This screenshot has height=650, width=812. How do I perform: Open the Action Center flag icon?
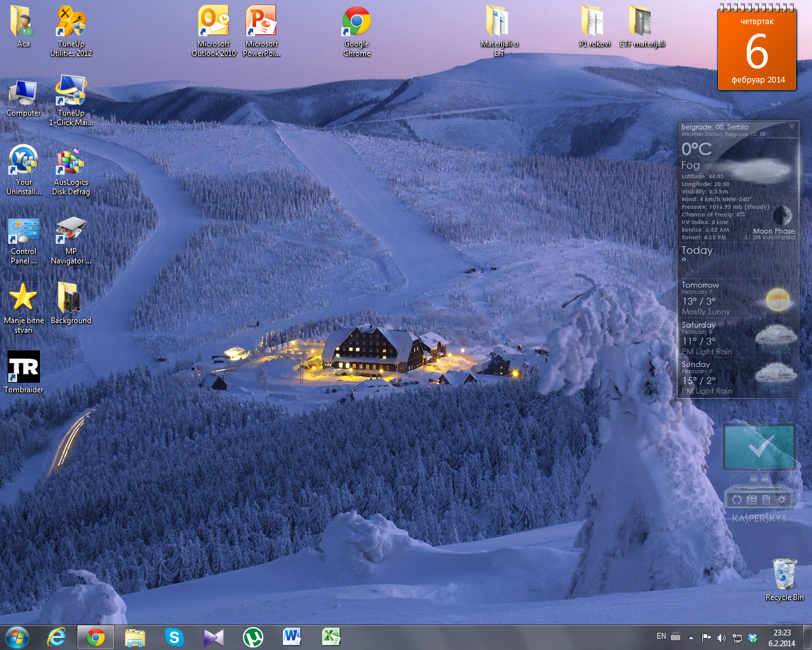706,637
